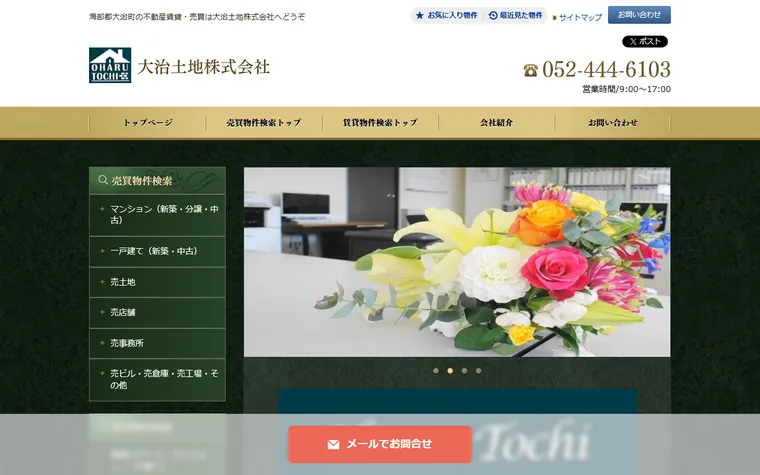Click the envelope icon on メールでお問合せ
Screen dimensions: 760x475
(x=333, y=444)
